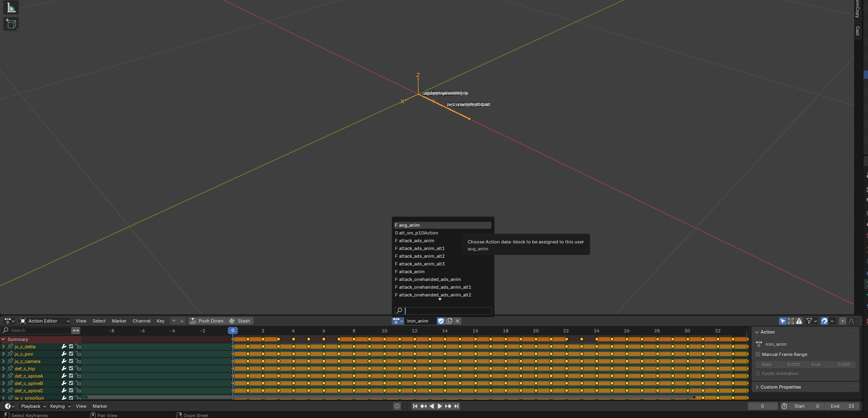The width and height of the screenshot is (868, 418).
Task: Unlink the iron_anim action
Action: [x=457, y=321]
